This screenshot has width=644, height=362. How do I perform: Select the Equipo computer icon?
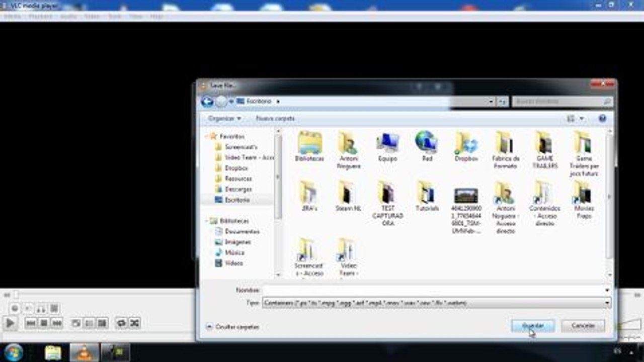pyautogui.click(x=387, y=146)
